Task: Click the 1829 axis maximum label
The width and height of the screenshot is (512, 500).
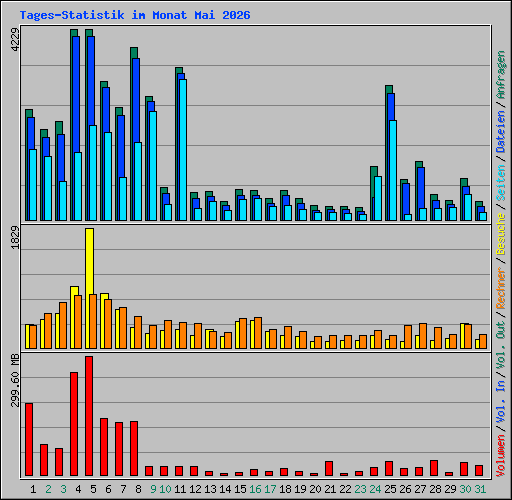Action: tap(15, 238)
